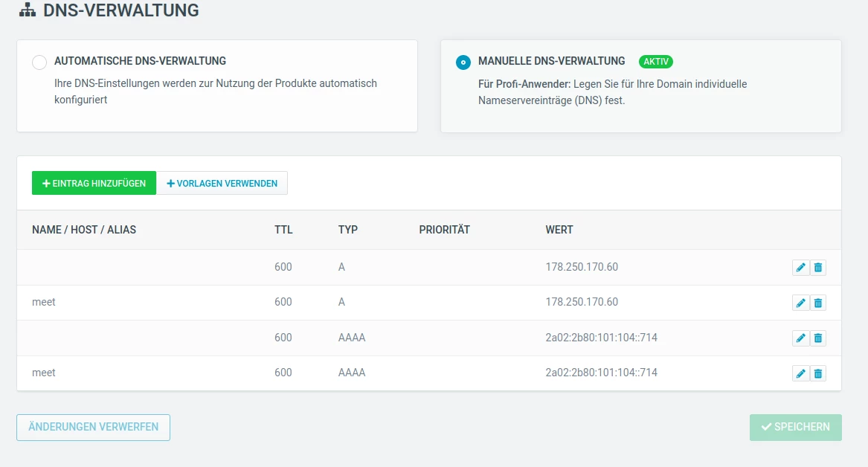The image size is (868, 467).
Task: Delete the meet A record
Action: (x=818, y=303)
